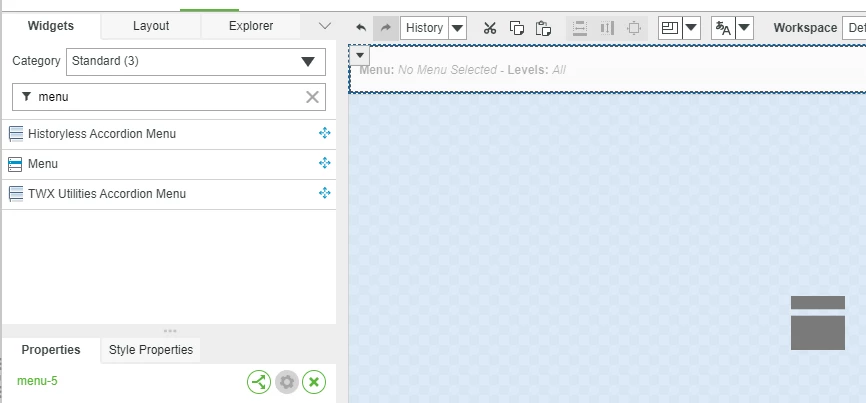Open the menu widget canvas dropdown arrow
This screenshot has width=866, height=403.
360,55
